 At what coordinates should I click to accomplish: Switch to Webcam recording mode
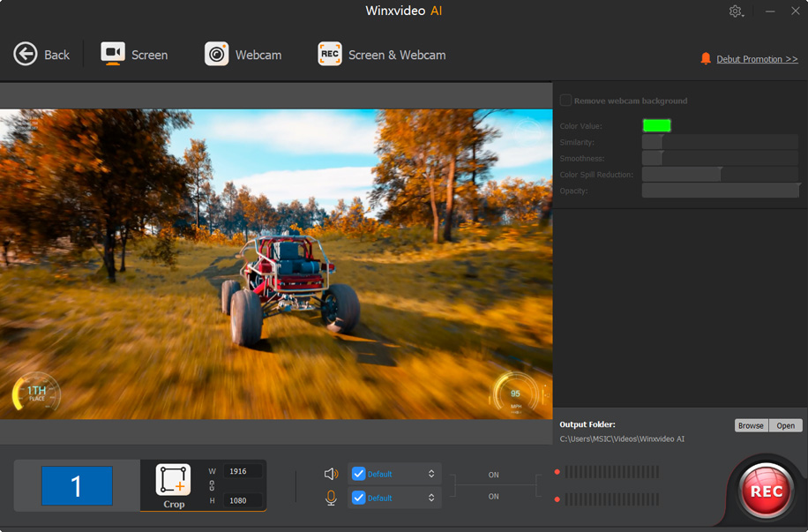[243, 54]
